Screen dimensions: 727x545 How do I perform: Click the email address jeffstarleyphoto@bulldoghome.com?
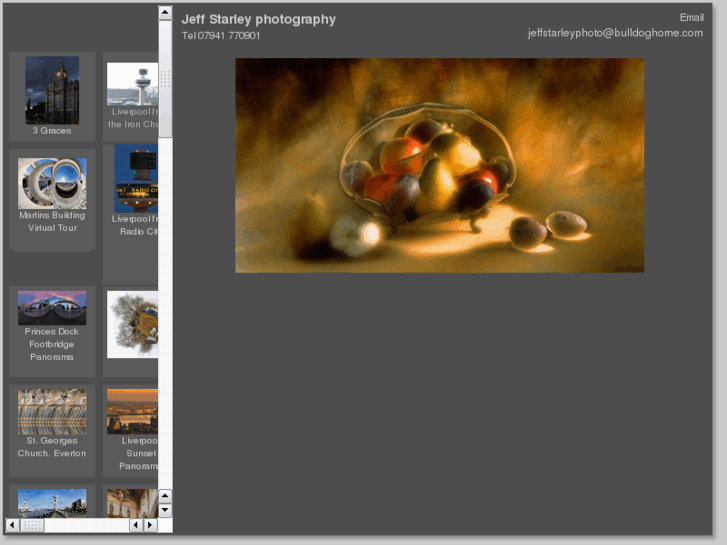click(x=615, y=33)
